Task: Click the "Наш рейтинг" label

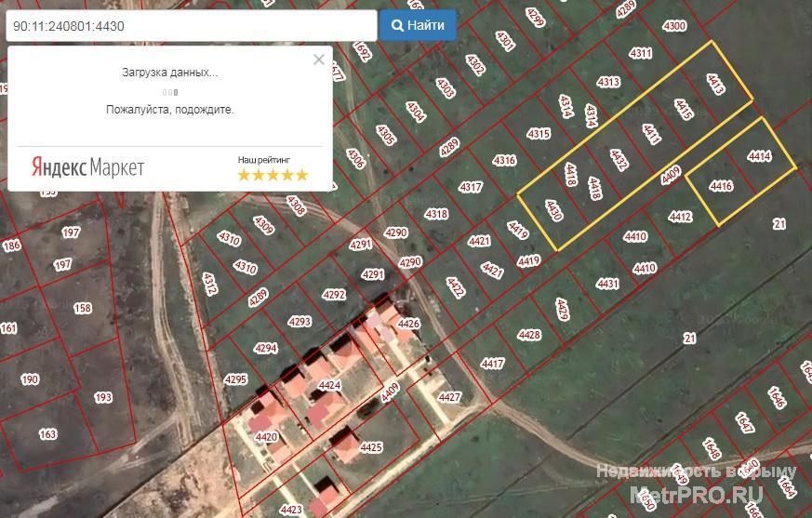Action: [264, 160]
